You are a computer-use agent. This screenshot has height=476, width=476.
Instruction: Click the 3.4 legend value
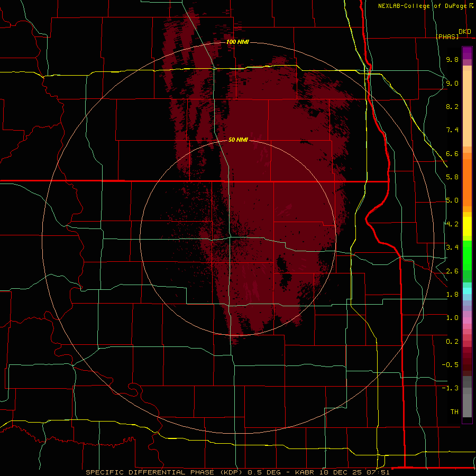click(x=452, y=248)
